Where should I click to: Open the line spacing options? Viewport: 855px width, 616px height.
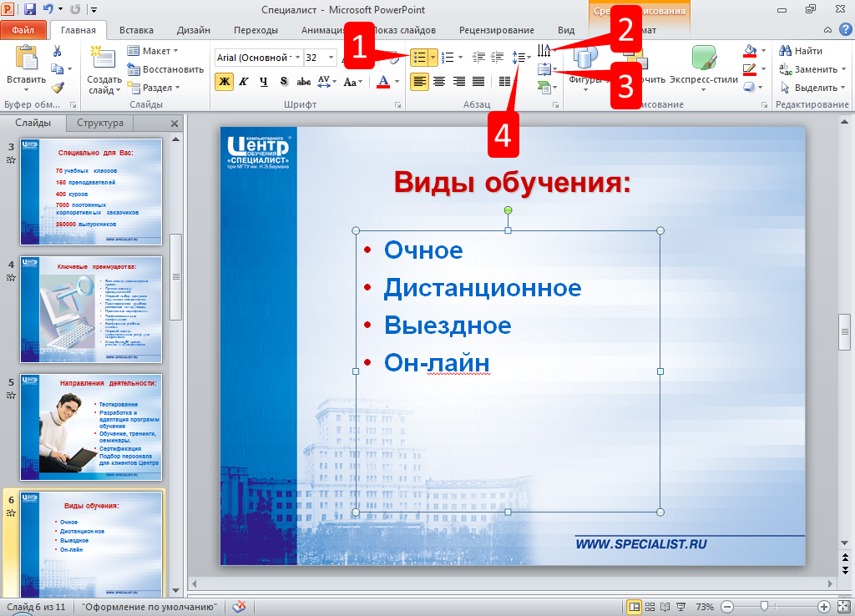522,58
